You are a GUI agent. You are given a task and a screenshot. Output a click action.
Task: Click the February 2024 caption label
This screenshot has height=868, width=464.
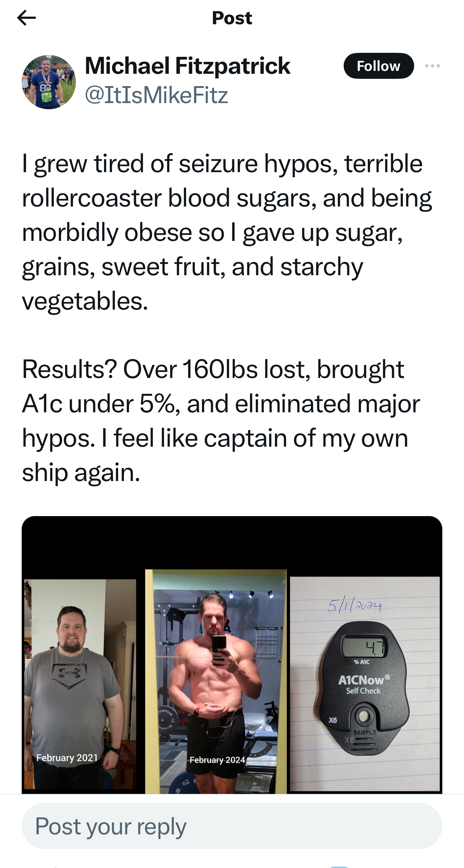[217, 760]
